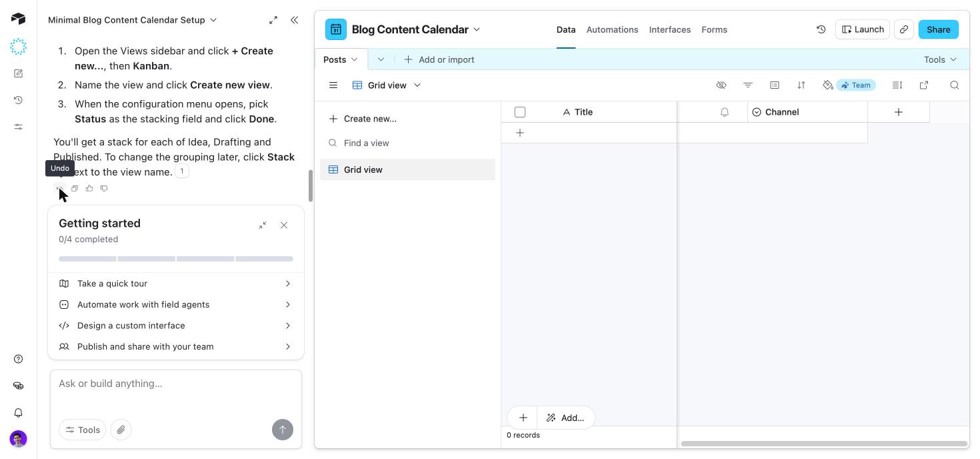This screenshot has height=459, width=980.
Task: Open the Omni assistant icon in left rail
Action: tap(18, 46)
